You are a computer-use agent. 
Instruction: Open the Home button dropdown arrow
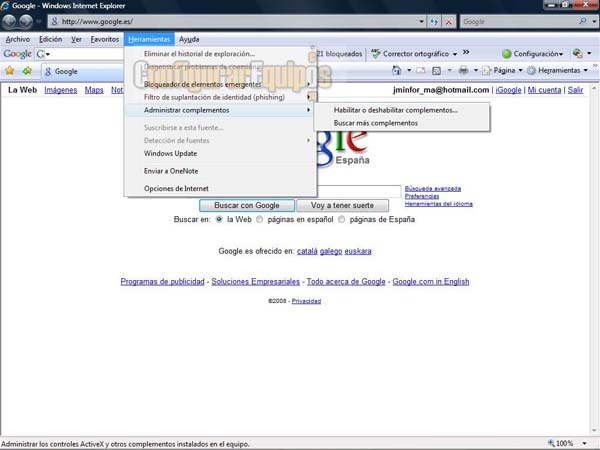[409, 70]
